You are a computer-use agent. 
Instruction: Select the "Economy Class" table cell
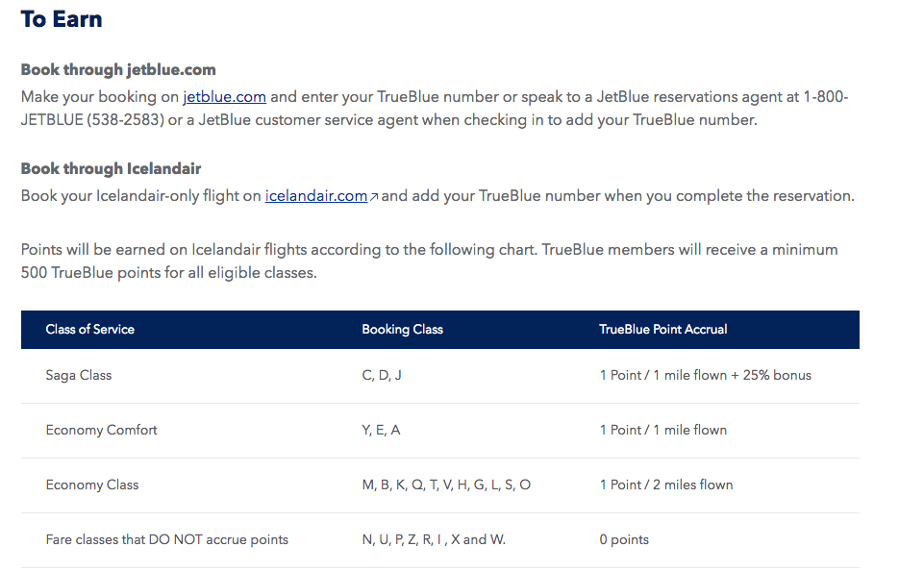pyautogui.click(x=92, y=485)
